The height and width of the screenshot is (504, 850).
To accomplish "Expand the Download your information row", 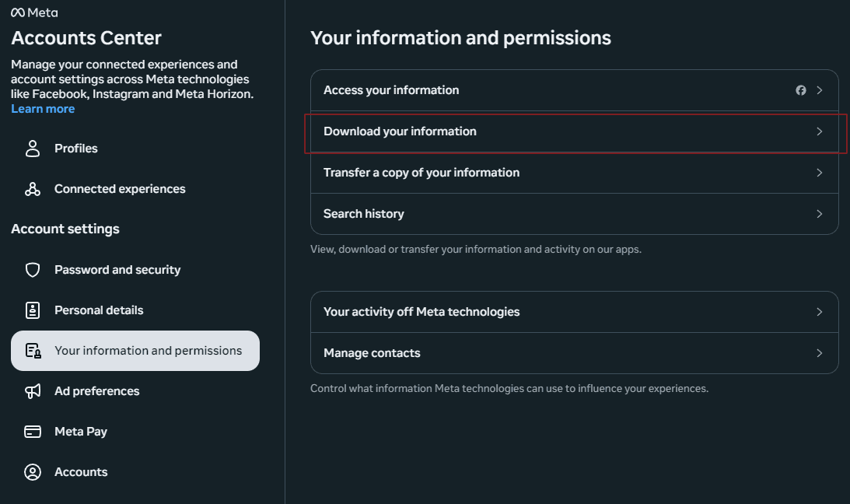I will (574, 131).
